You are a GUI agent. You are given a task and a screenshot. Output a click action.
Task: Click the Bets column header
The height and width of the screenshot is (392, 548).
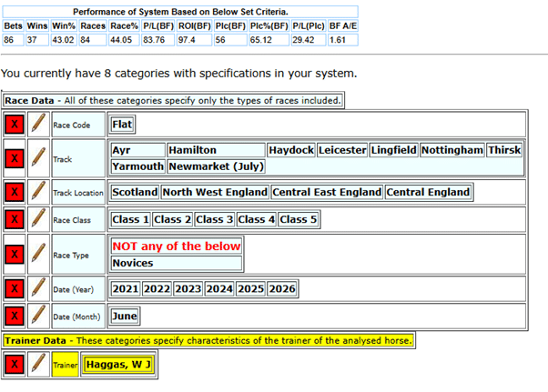coord(14,25)
